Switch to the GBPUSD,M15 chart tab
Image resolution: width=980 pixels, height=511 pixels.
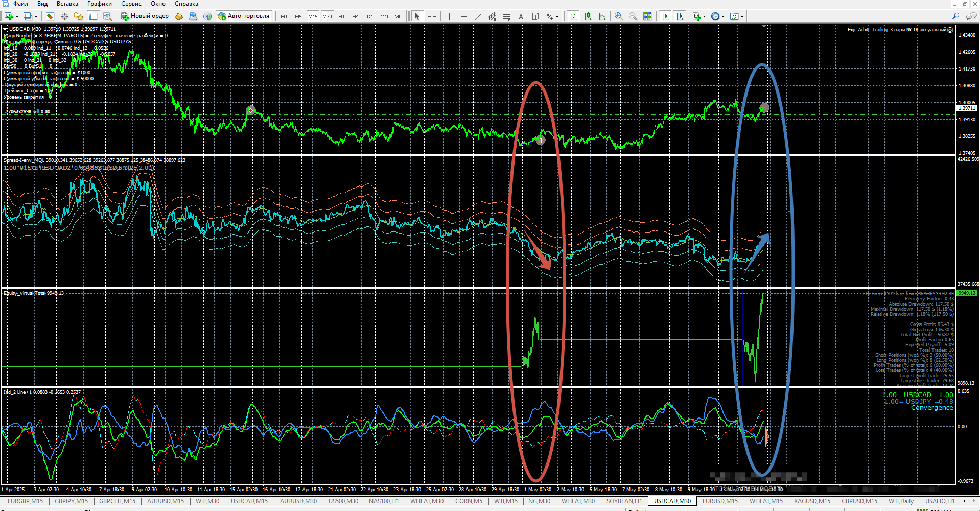tap(859, 501)
